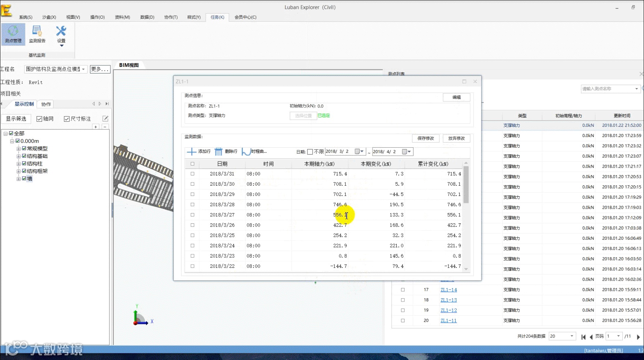The height and width of the screenshot is (360, 644).
Task: Open the ZL1-14 measurement point link
Action: click(449, 290)
